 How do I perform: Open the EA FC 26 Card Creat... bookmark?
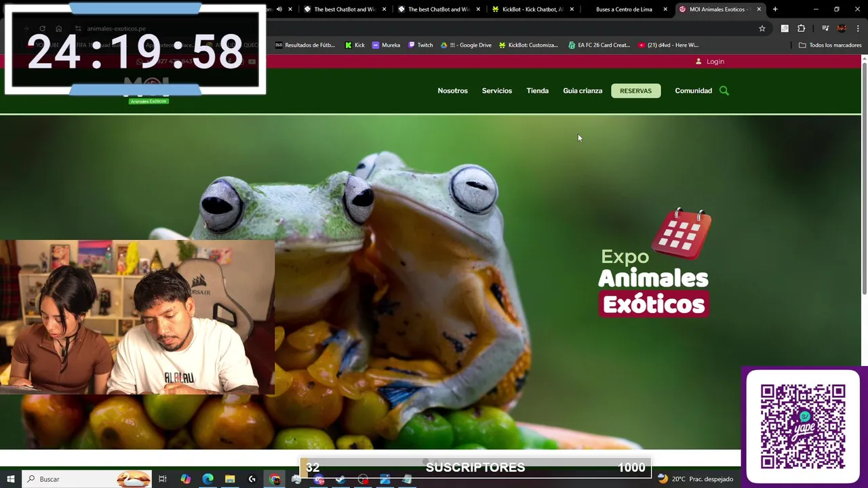599,45
